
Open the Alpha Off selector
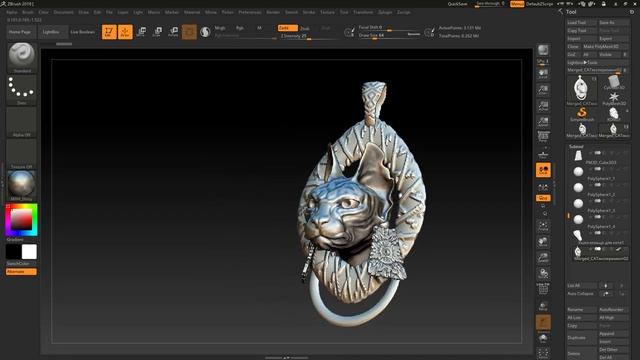coord(22,122)
